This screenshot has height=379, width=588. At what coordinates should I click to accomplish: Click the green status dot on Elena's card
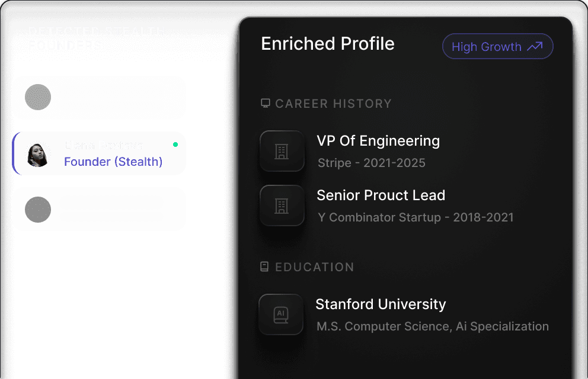pos(175,144)
